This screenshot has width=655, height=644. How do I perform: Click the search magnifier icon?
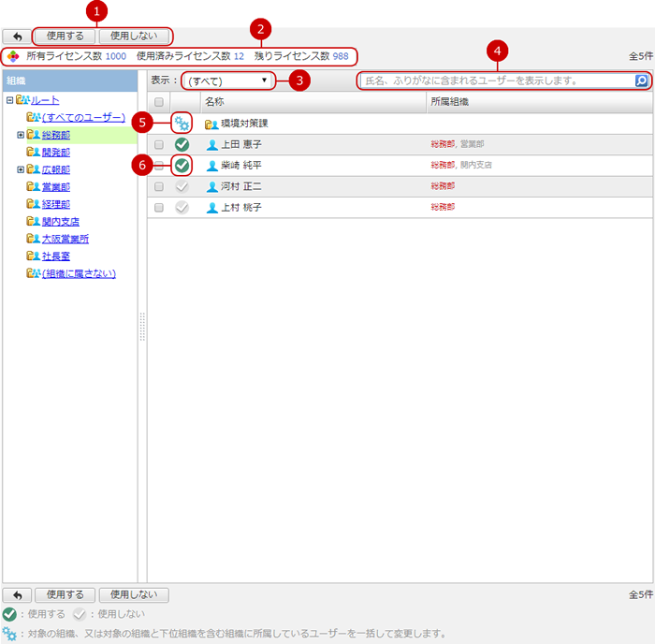[x=641, y=80]
